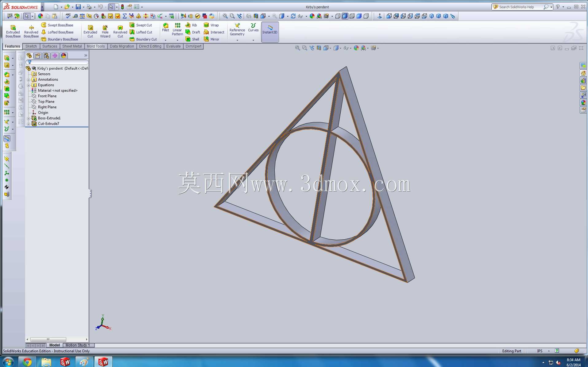The width and height of the screenshot is (588, 367).
Task: Click the Save icon in the title toolbar
Action: pyautogui.click(x=78, y=7)
